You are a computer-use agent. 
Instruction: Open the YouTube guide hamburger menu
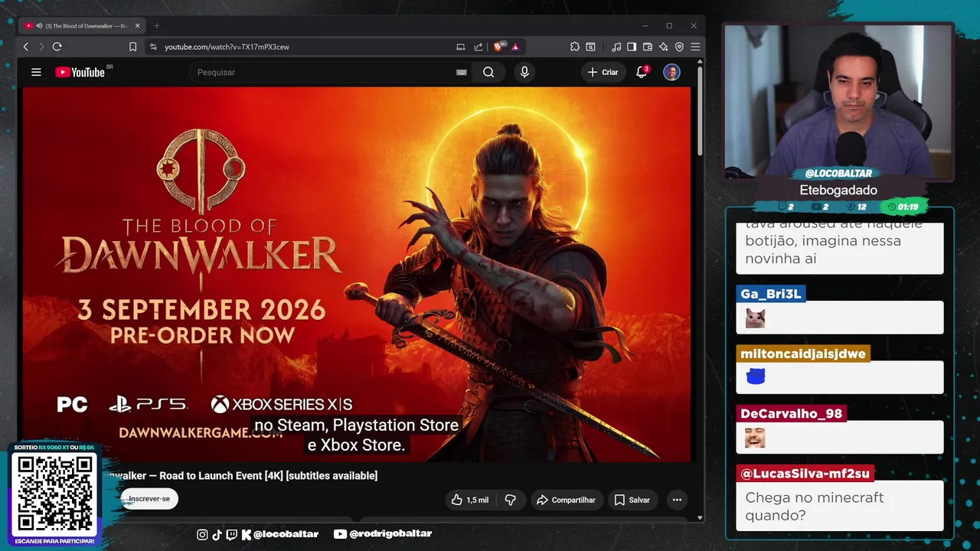point(36,72)
